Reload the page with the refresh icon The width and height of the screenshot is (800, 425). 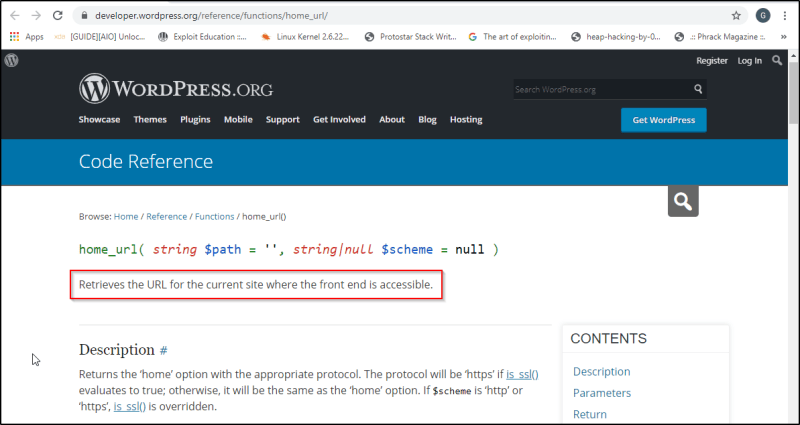(58, 16)
